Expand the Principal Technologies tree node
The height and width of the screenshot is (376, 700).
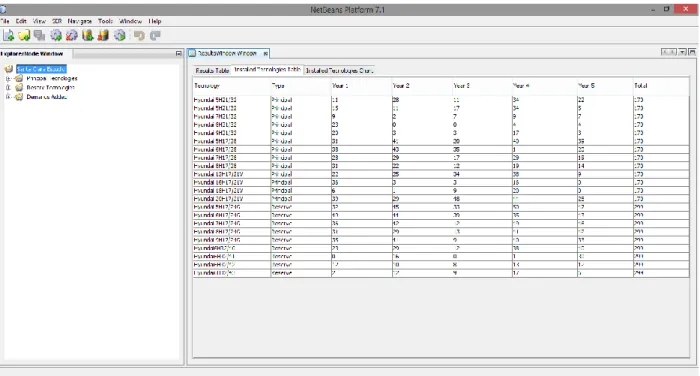(8, 78)
